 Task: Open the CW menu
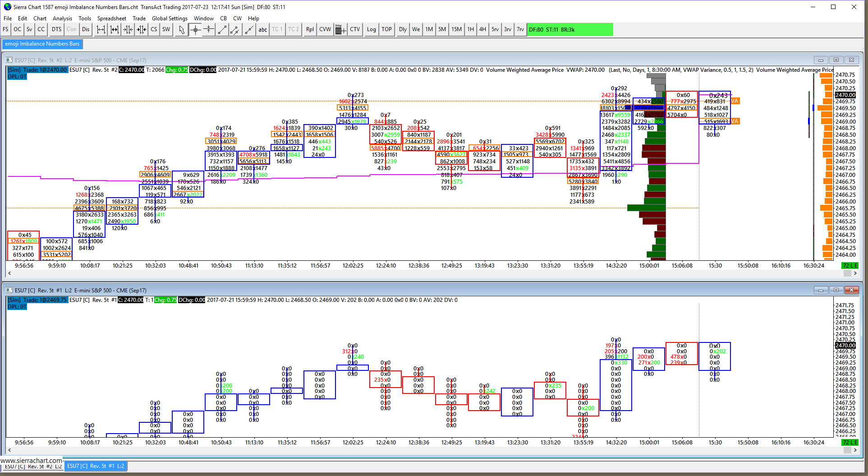pyautogui.click(x=238, y=18)
